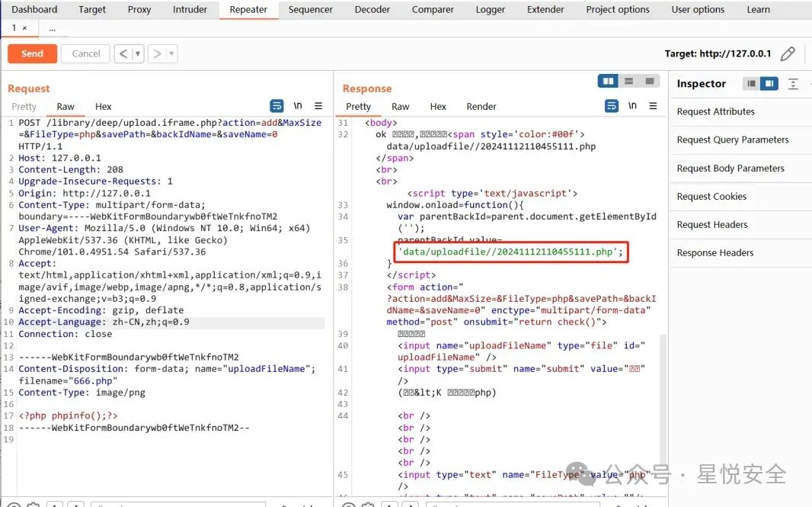Image resolution: width=812 pixels, height=507 pixels.
Task: Click the Host: 127.0.0.1 header line
Action: [x=59, y=158]
